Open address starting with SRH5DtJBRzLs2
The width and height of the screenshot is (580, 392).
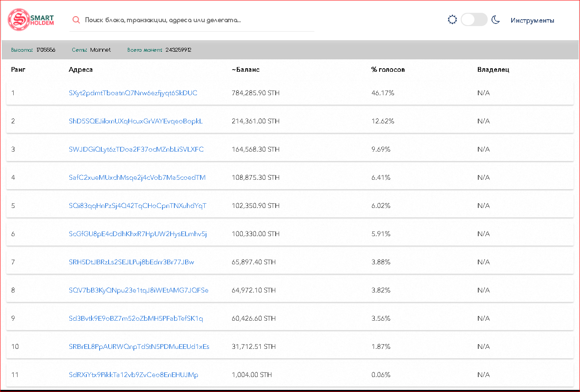coord(131,262)
